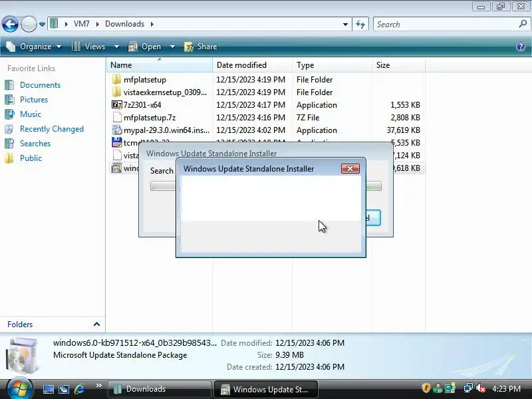Click the magnifier search icon

[x=523, y=24]
